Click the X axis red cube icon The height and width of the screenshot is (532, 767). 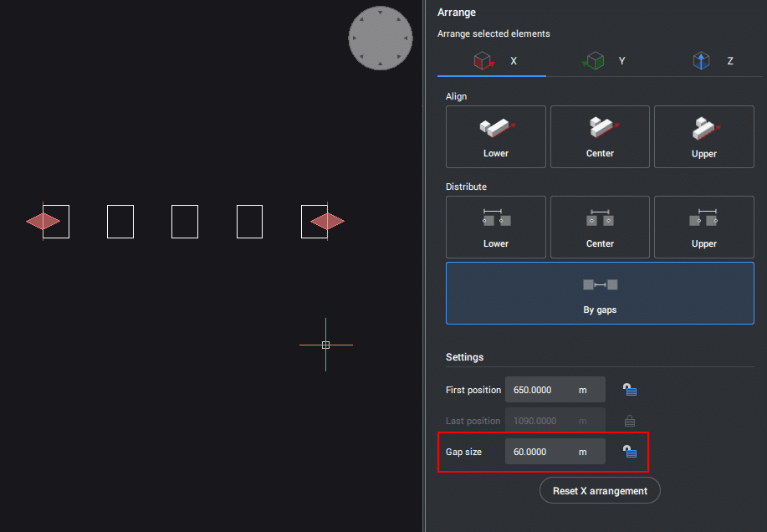click(483, 60)
